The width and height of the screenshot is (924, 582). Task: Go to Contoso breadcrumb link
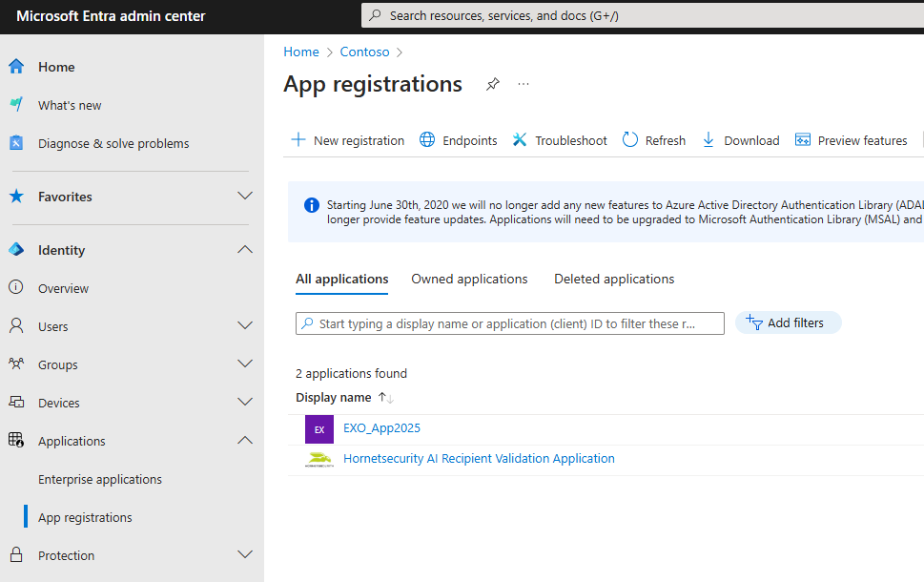(364, 52)
